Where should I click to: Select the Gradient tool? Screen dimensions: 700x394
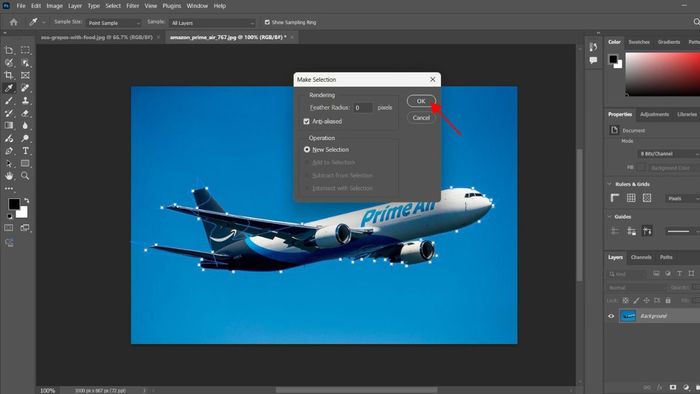[x=9, y=125]
